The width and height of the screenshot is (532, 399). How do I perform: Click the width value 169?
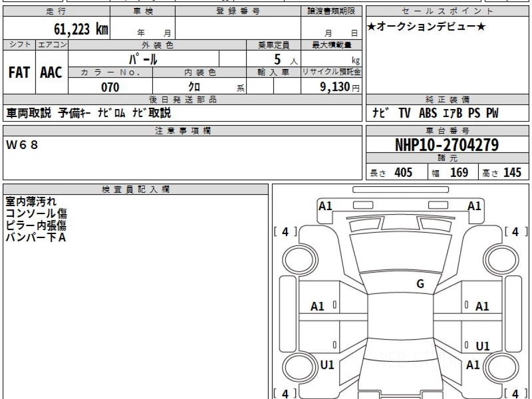click(x=459, y=172)
